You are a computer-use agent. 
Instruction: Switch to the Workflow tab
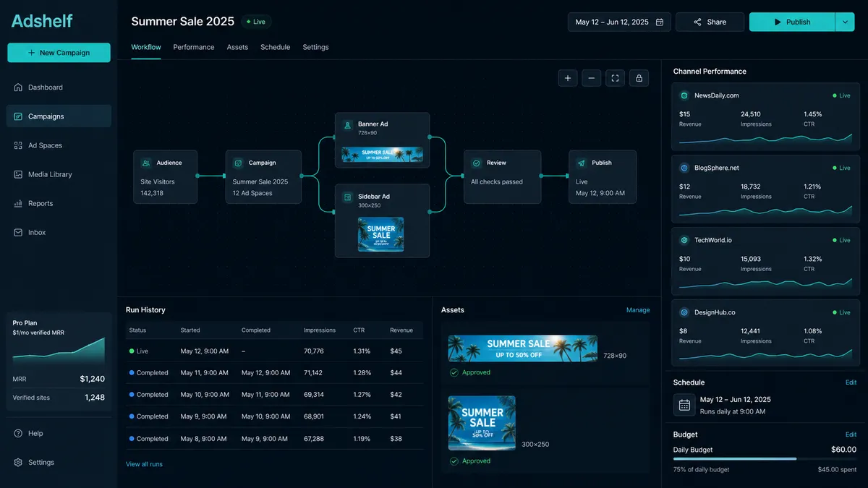[x=146, y=47]
